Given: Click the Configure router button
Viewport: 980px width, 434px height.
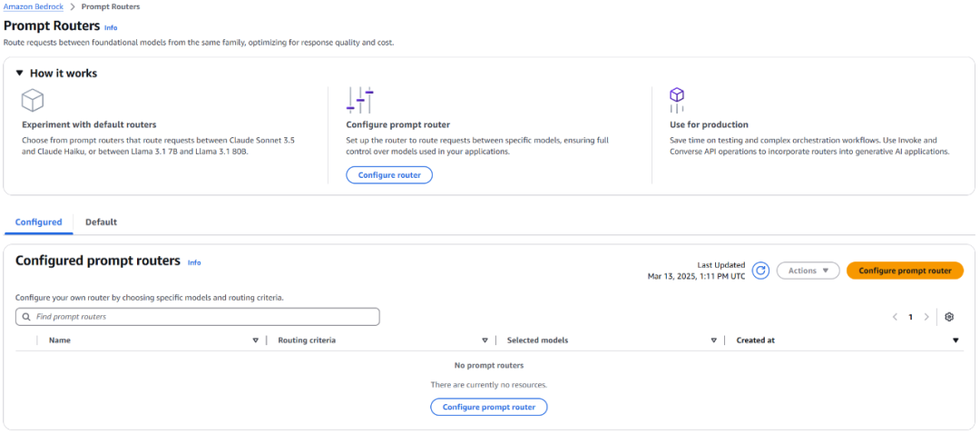Looking at the screenshot, I should click(x=389, y=174).
